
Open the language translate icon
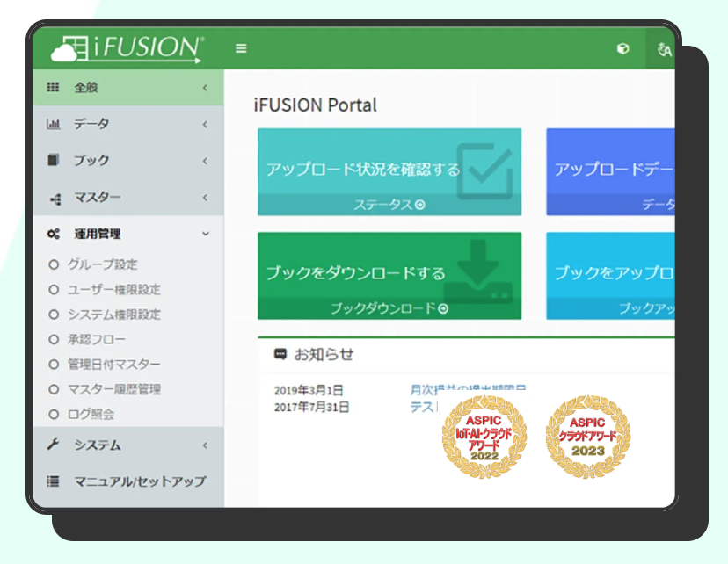coord(664,49)
